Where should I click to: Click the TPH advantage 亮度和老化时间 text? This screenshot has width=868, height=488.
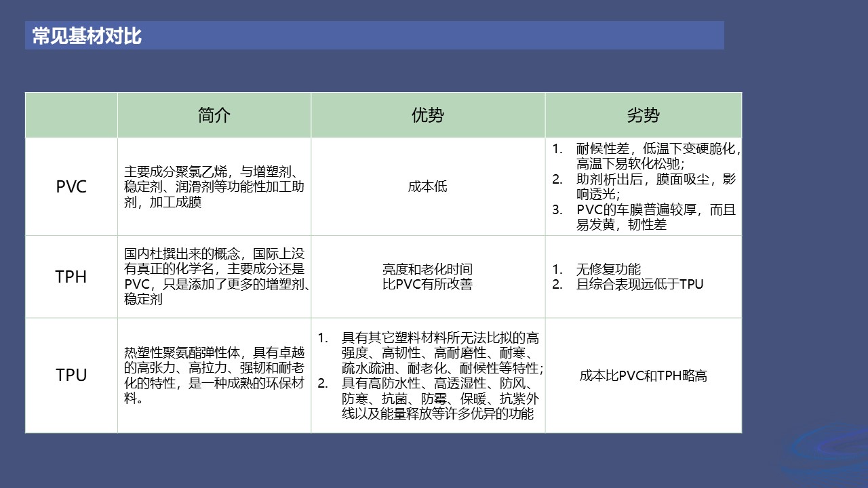coord(427,270)
